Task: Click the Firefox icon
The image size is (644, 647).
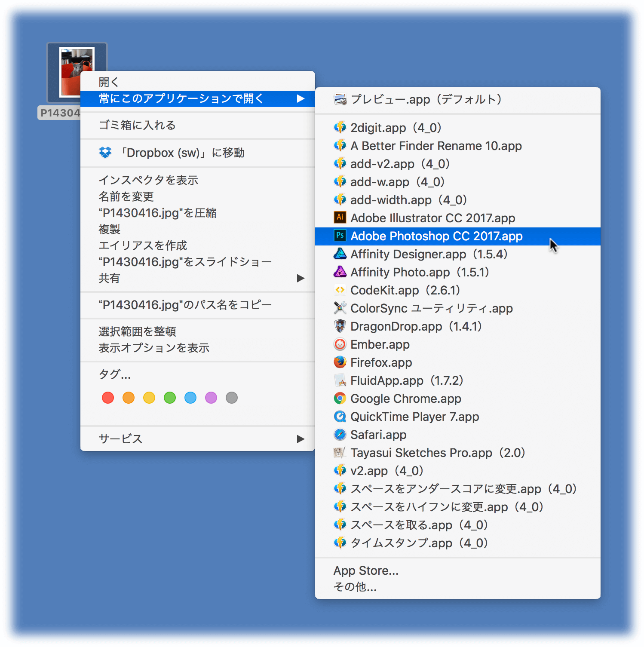Action: coord(340,362)
